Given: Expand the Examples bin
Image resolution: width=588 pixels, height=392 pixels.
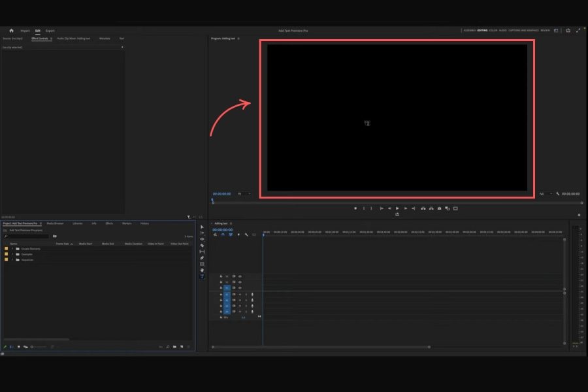Looking at the screenshot, I should tap(12, 254).
